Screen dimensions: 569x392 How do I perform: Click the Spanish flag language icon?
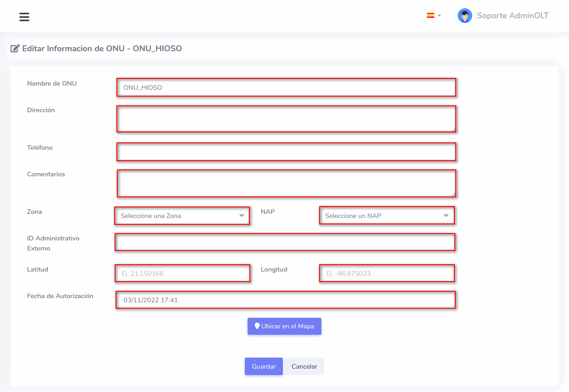point(430,15)
